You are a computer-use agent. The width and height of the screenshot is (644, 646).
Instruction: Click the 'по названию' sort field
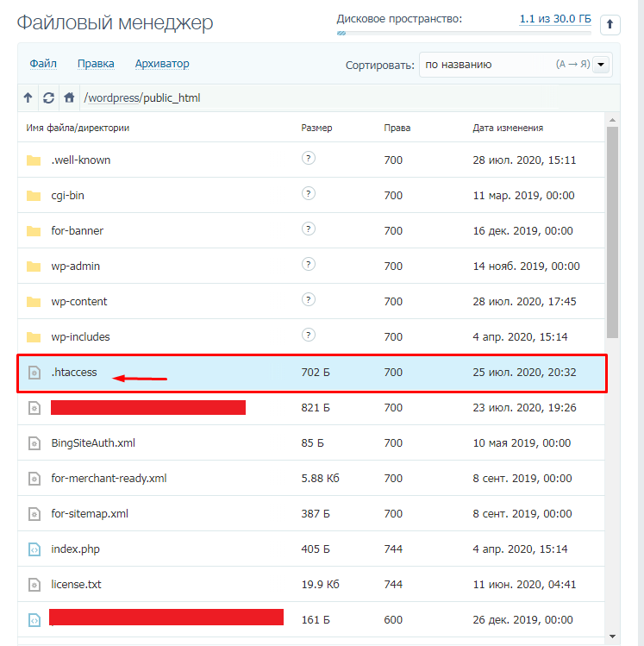tap(483, 65)
